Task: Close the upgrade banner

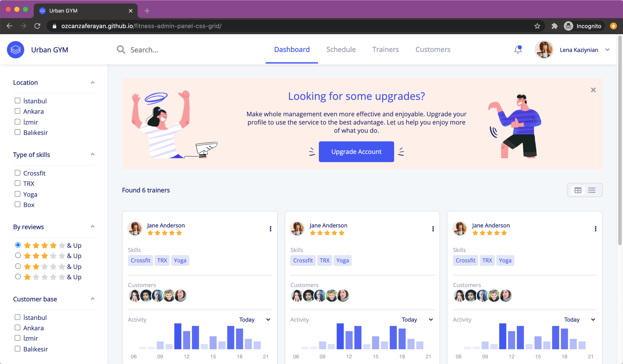Action: 593,90
